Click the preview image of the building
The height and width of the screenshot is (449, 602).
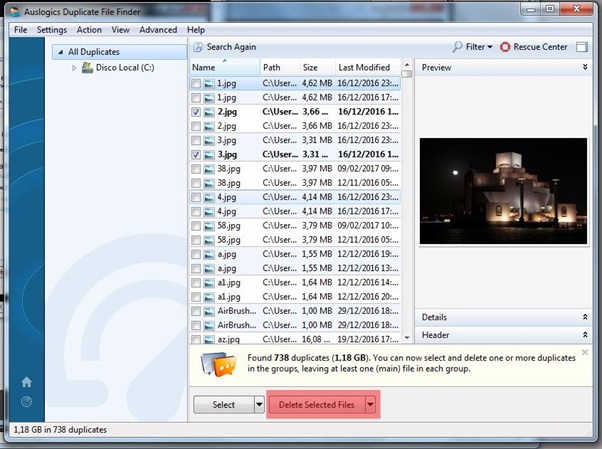pos(503,191)
